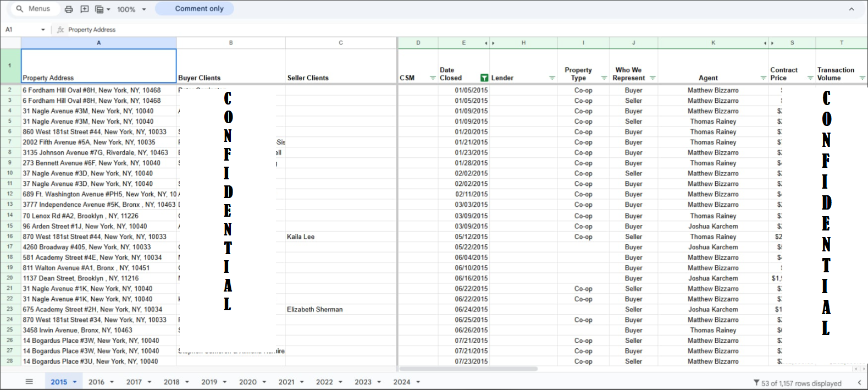Viewport: 868px width, 390px height.
Task: Click date cell "06/26/2015"
Action: (471, 331)
